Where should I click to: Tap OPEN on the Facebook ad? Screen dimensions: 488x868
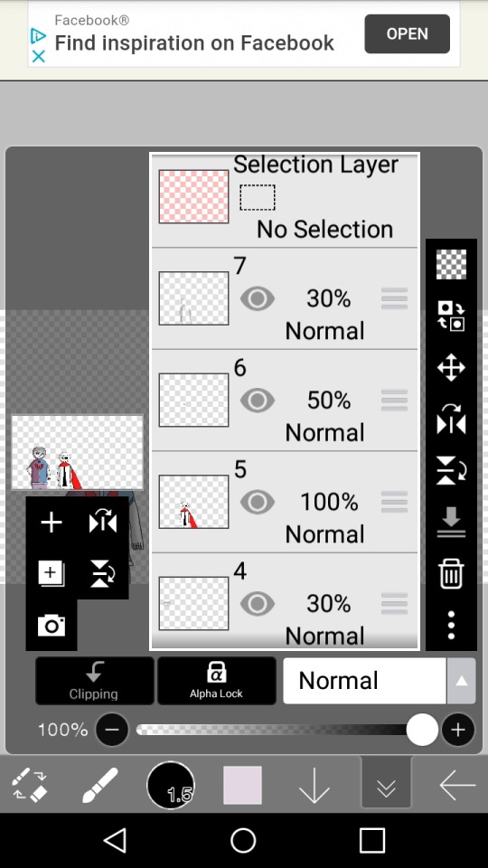pos(408,33)
